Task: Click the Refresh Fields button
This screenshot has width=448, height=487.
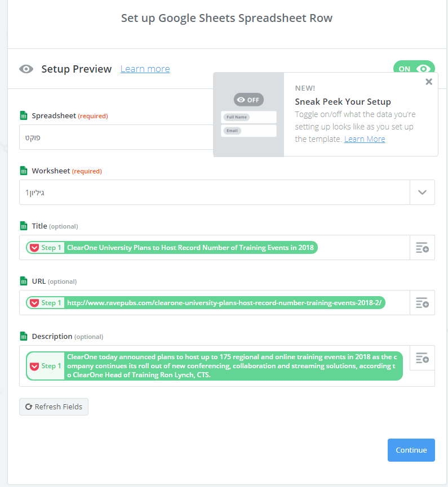Action: [54, 406]
